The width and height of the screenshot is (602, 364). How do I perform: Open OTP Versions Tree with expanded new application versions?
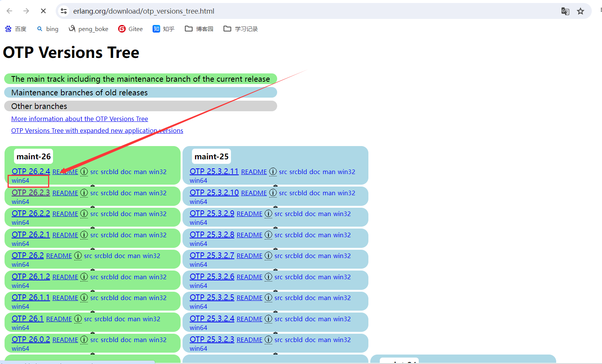[x=97, y=131]
